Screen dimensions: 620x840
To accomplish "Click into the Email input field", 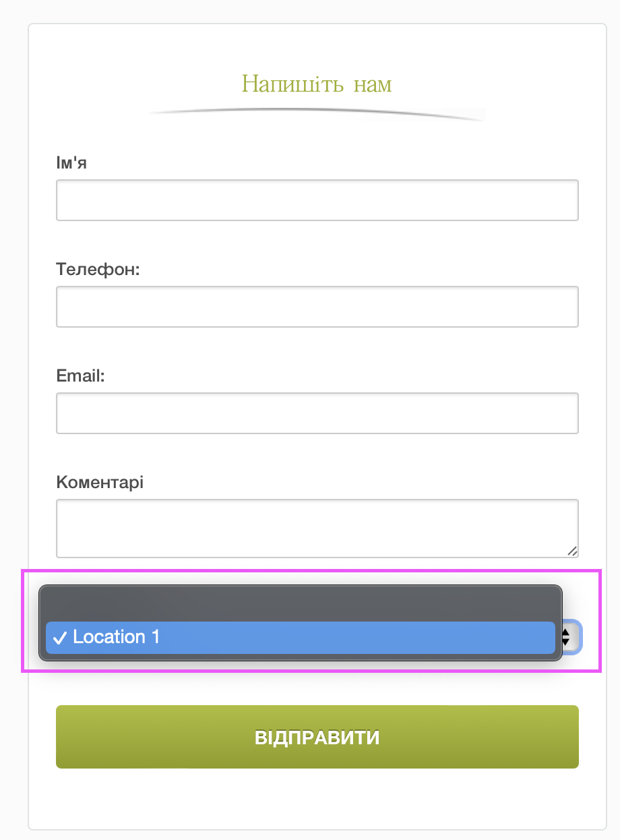I will pyautogui.click(x=317, y=413).
